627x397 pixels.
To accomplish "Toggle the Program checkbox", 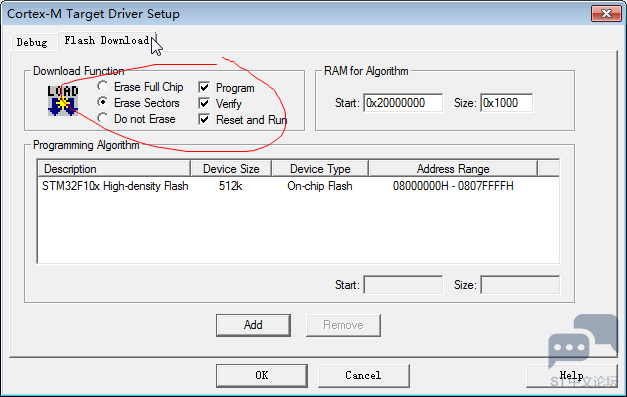I will click(x=204, y=87).
